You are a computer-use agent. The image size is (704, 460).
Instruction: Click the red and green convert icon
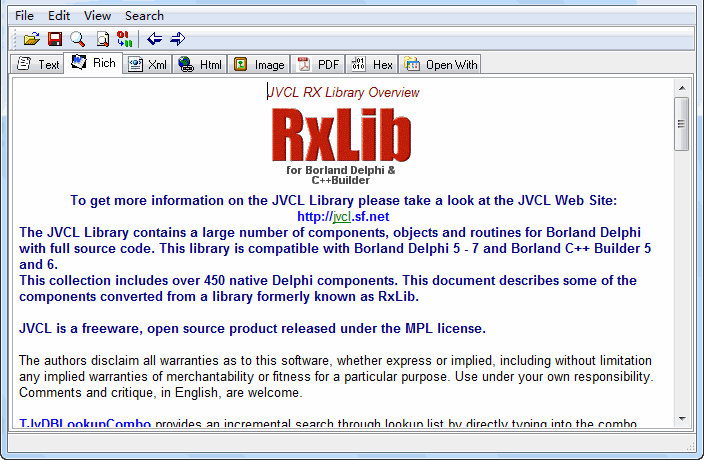pyautogui.click(x=124, y=39)
